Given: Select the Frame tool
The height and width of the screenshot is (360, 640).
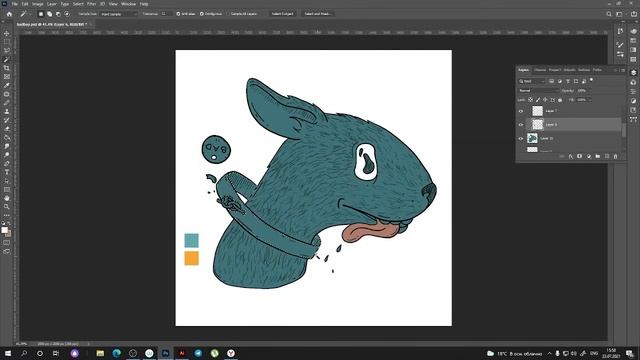Looking at the screenshot, I should pyautogui.click(x=7, y=76).
